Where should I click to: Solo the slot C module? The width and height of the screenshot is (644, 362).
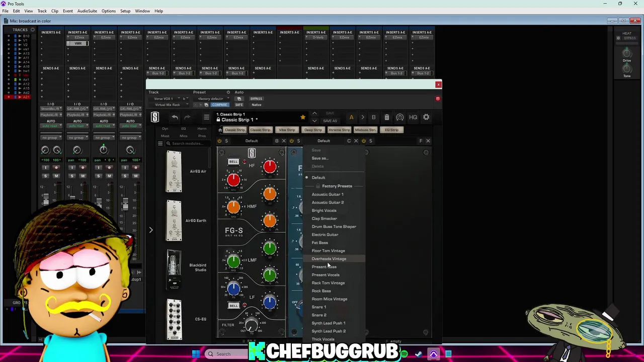coord(298,141)
